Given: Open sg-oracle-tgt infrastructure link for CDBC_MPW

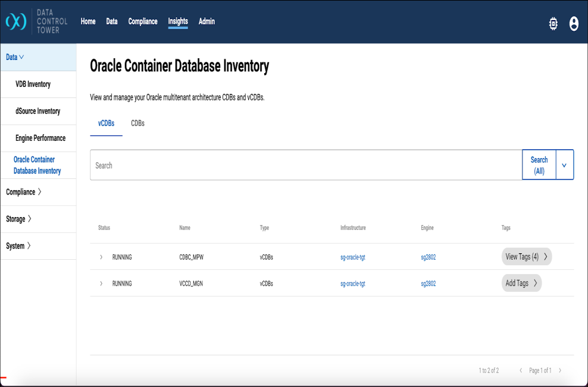Looking at the screenshot, I should coord(352,257).
